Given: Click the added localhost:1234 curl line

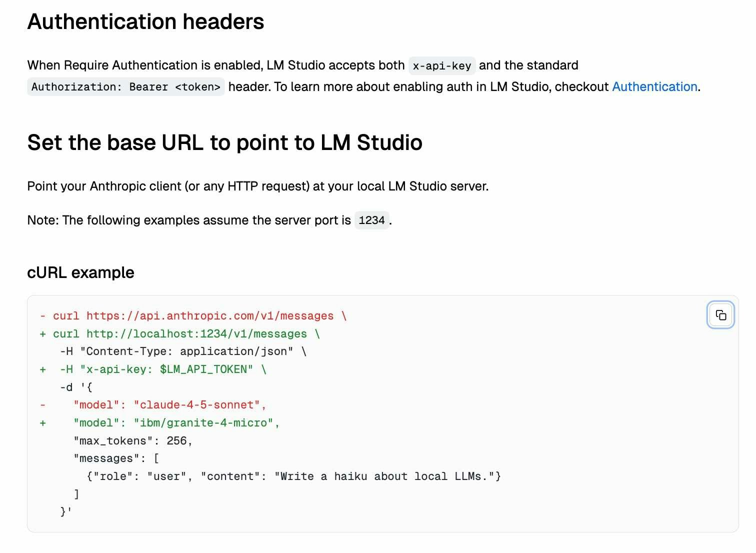Looking at the screenshot, I should [x=180, y=334].
